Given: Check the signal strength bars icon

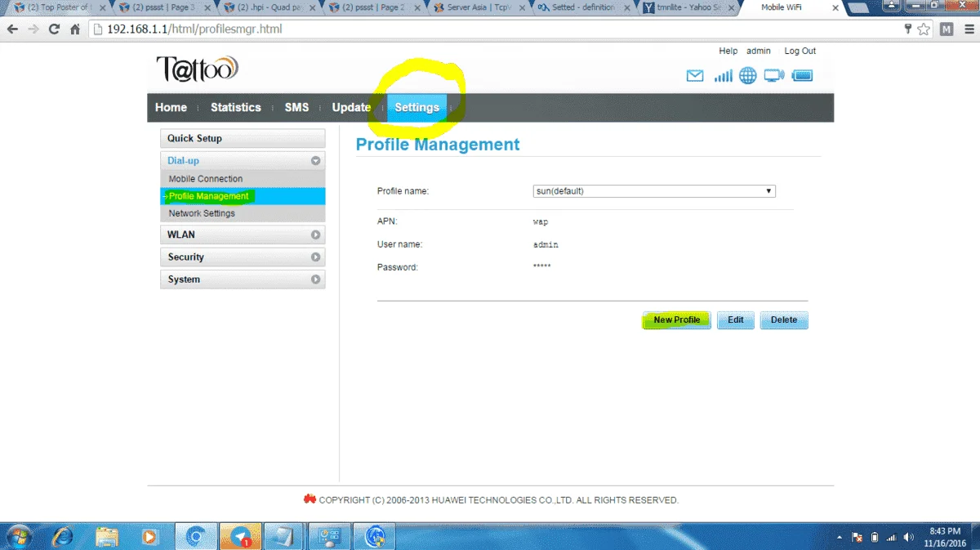Looking at the screenshot, I should click(x=723, y=76).
